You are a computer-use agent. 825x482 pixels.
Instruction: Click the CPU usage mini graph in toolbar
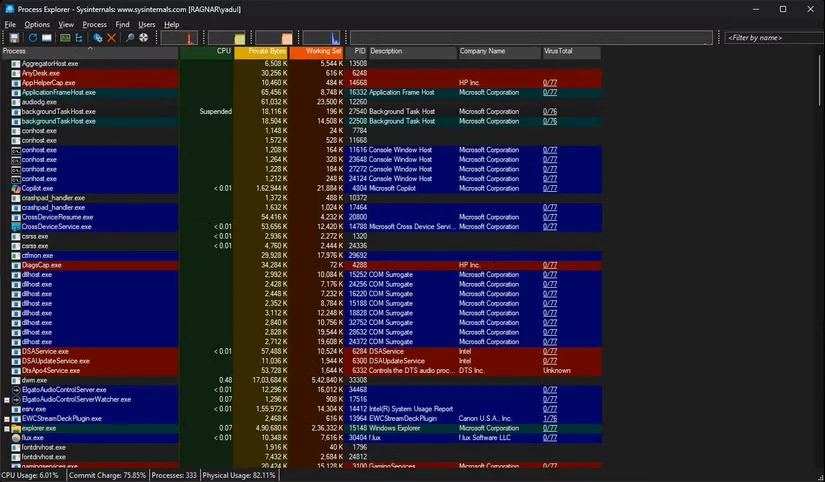click(180, 38)
